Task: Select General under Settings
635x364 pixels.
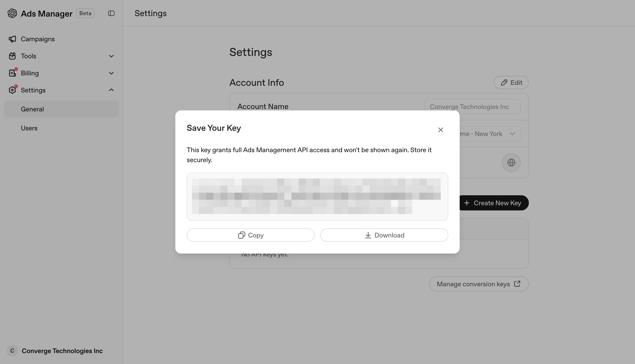Action: tap(61, 109)
